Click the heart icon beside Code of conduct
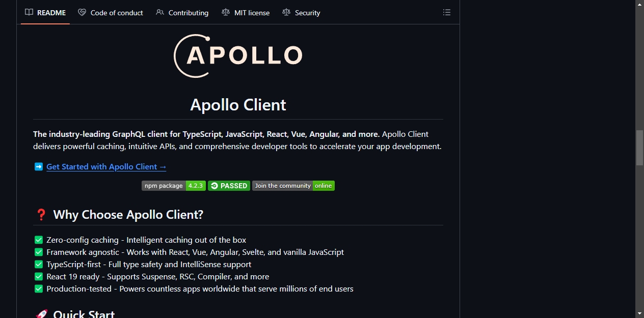This screenshot has width=644, height=318. 82,12
